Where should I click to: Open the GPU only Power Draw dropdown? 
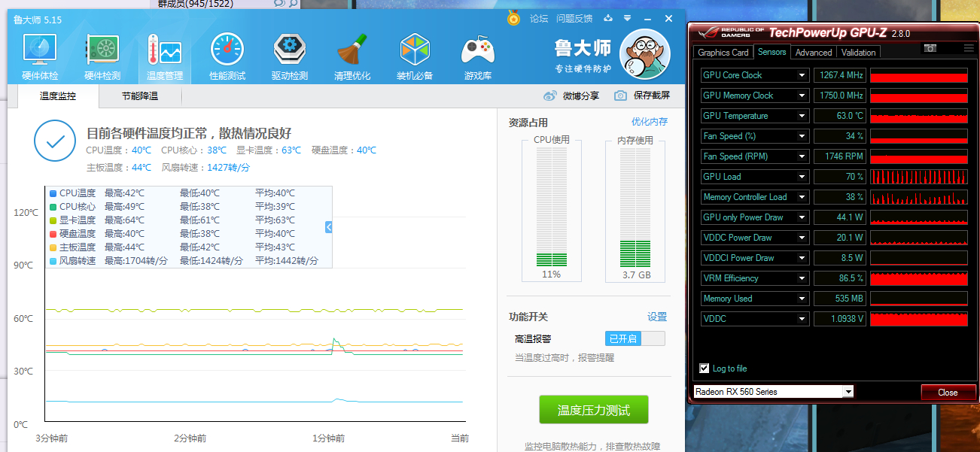point(803,217)
